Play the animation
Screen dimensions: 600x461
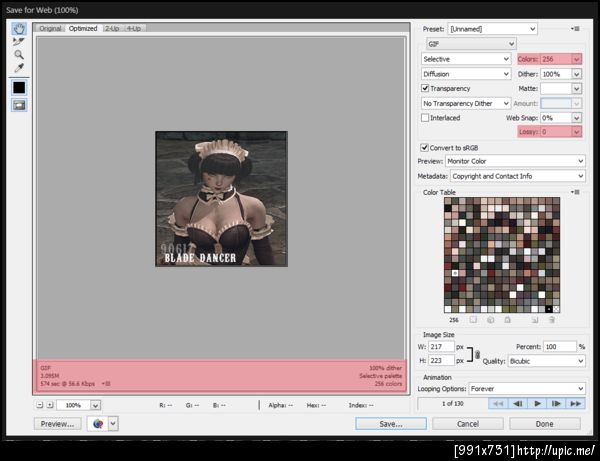pos(537,404)
